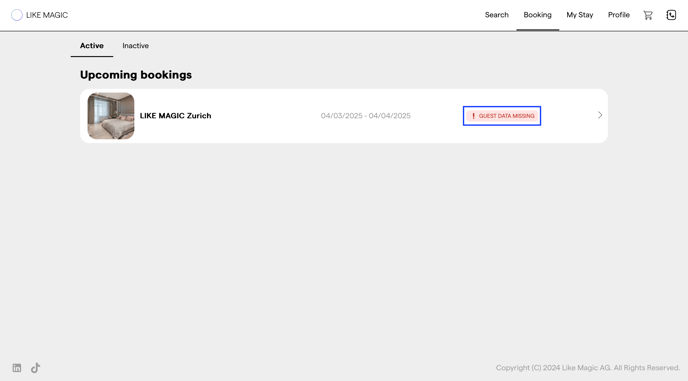Click the Upcoming bookings heading
The width and height of the screenshot is (688, 381).
(136, 75)
